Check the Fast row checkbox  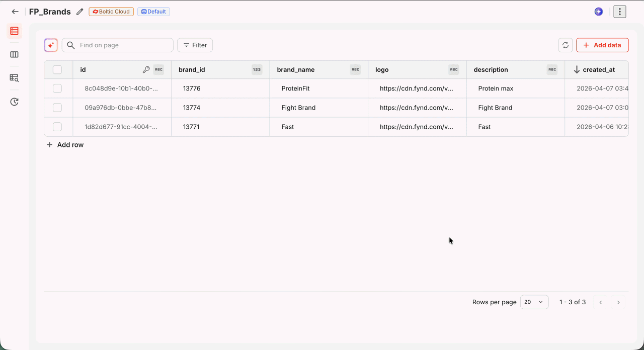coord(57,127)
